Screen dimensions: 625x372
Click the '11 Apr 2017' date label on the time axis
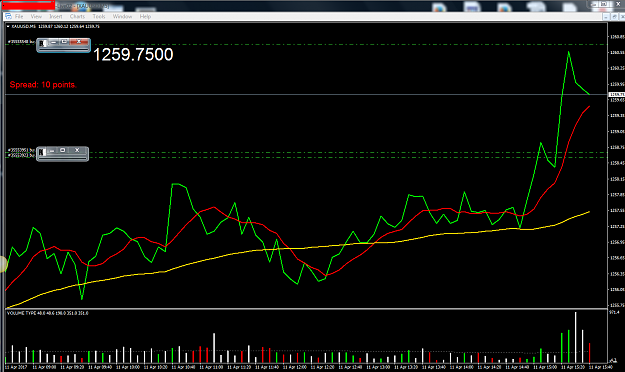(16, 367)
